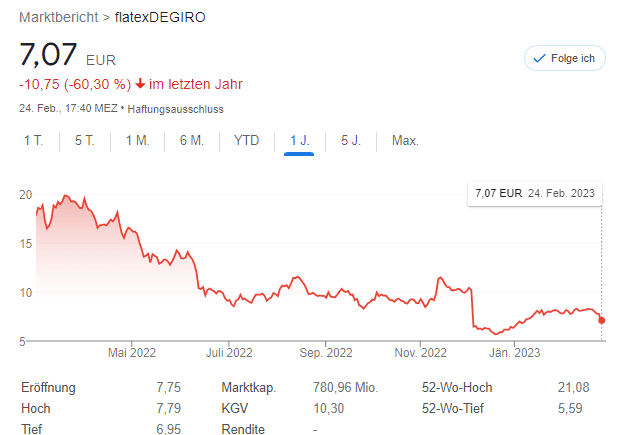Select the 5 T. chart range
The width and height of the screenshot is (629, 435).
click(x=85, y=140)
